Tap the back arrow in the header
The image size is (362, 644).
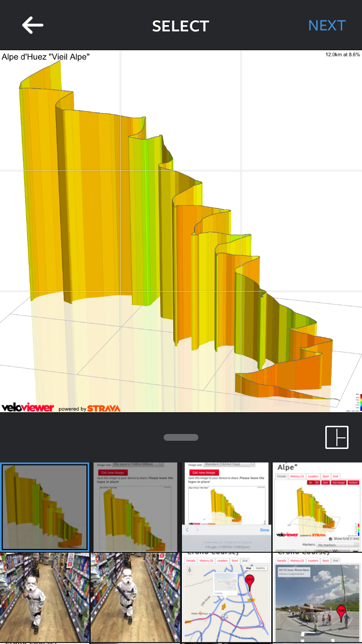33,26
